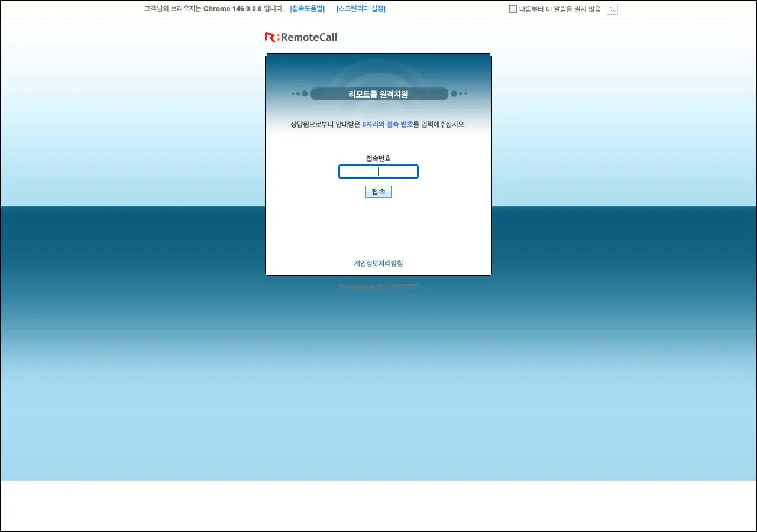Click the 리모트콜 원격지원 title banner
This screenshot has height=532, width=757.
pos(378,94)
